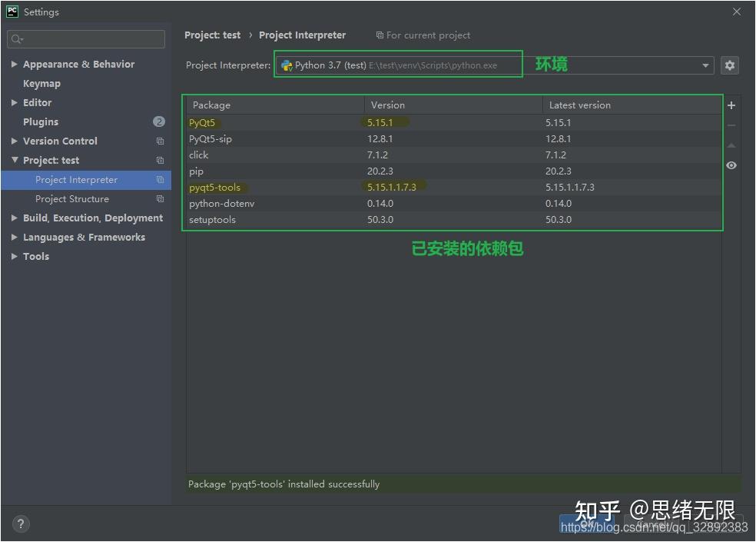Screen dimensions: 756x542
Task: Click the help question mark icon
Action: pos(20,524)
